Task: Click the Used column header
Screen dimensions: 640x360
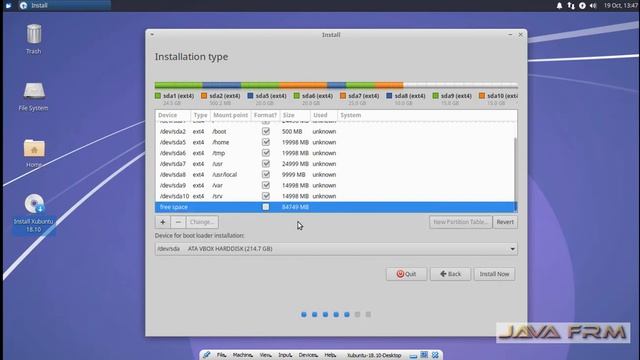Action: [324, 115]
